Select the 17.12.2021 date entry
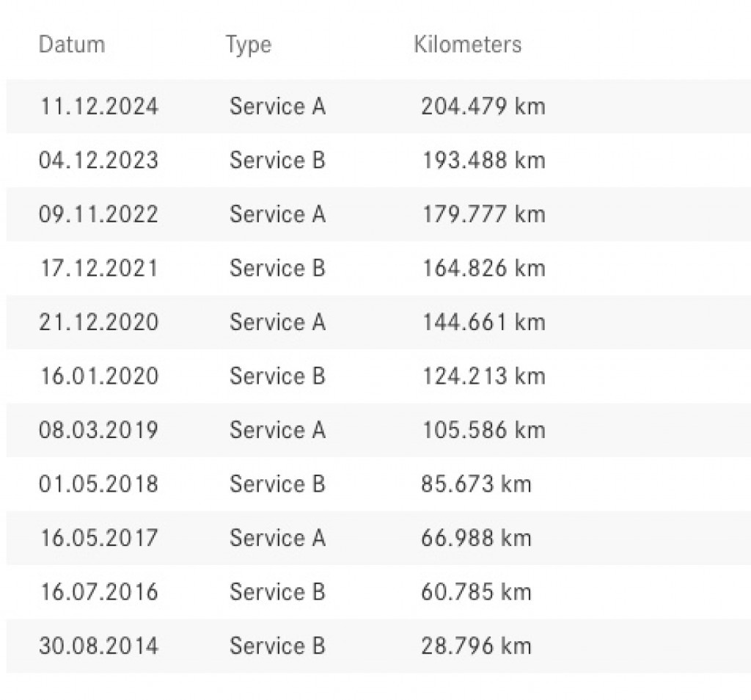The height and width of the screenshot is (700, 751). tap(98, 268)
